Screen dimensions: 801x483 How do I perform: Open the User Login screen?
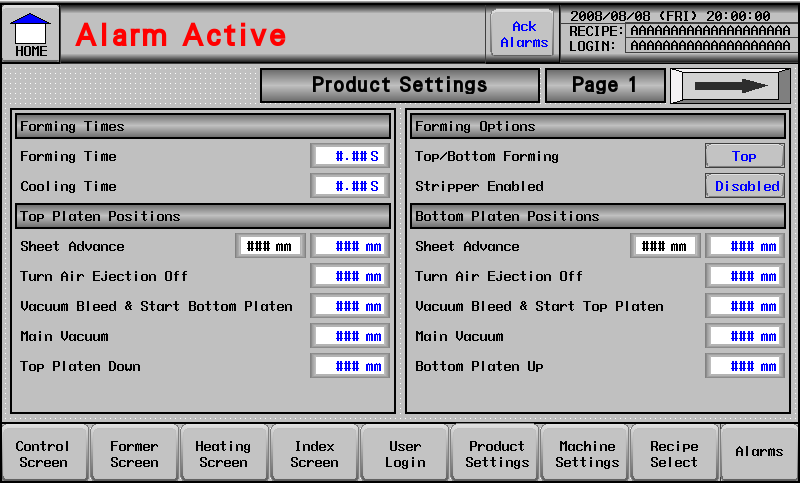(405, 454)
